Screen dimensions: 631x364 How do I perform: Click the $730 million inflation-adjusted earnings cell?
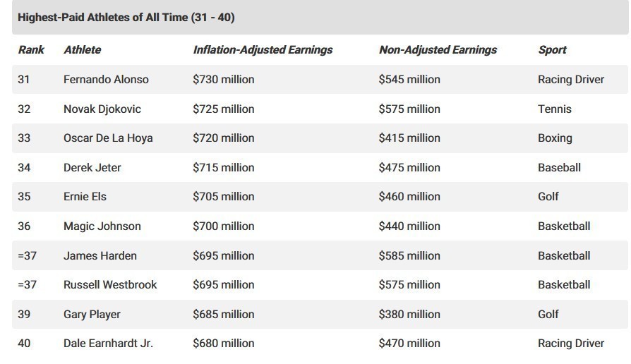click(224, 80)
